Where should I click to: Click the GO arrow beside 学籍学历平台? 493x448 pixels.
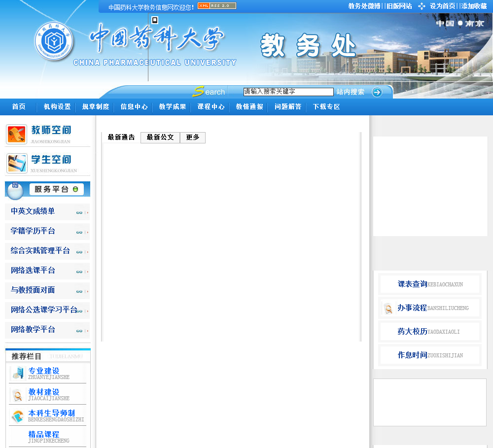[x=82, y=232]
